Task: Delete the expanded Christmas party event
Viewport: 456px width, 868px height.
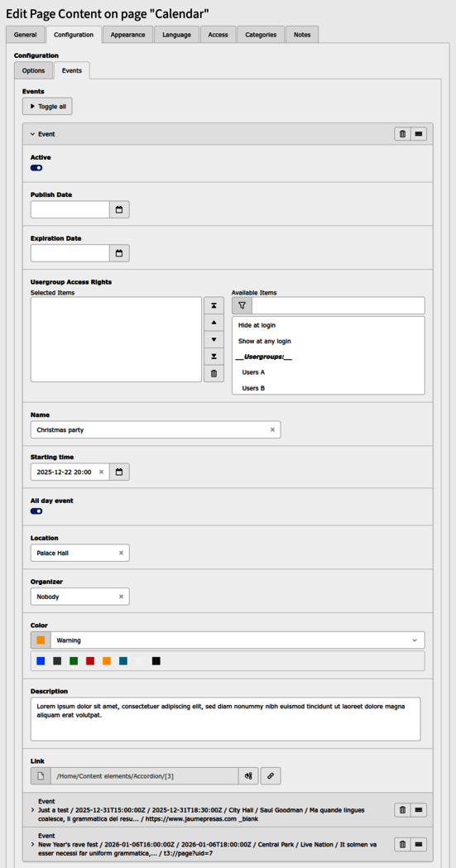Action: click(x=402, y=134)
